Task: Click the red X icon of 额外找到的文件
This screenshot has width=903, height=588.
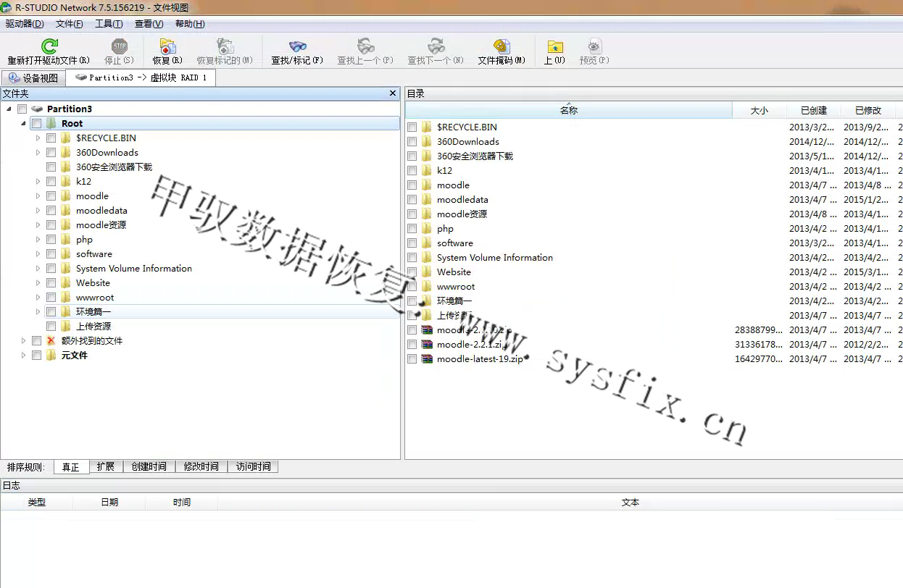Action: pos(51,340)
